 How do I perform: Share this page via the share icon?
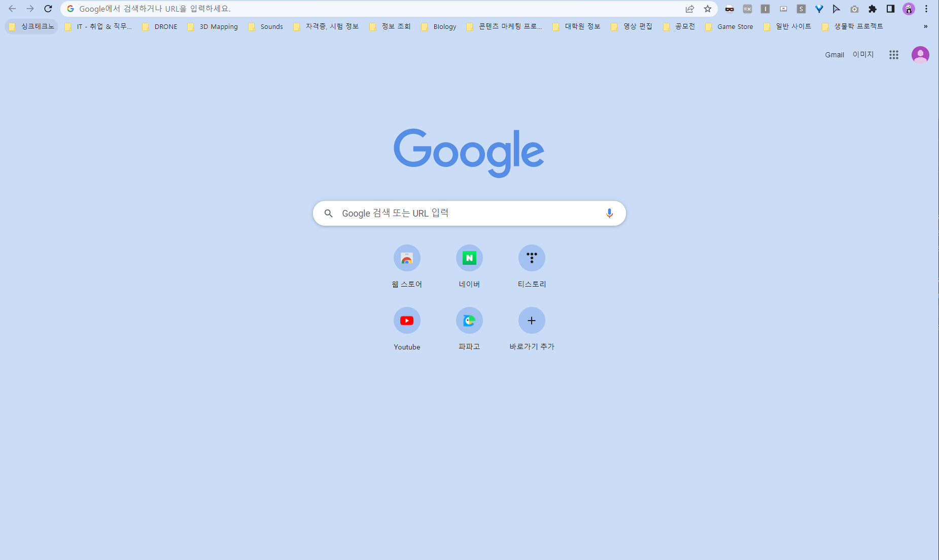tap(689, 9)
